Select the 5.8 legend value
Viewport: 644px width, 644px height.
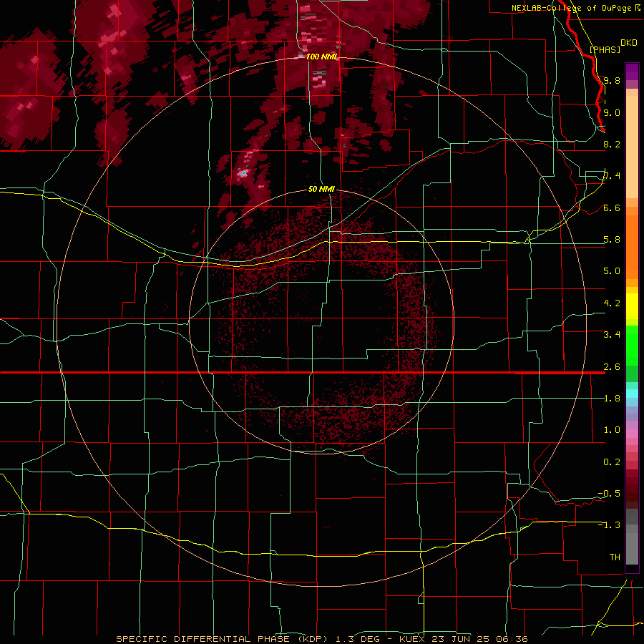612,240
